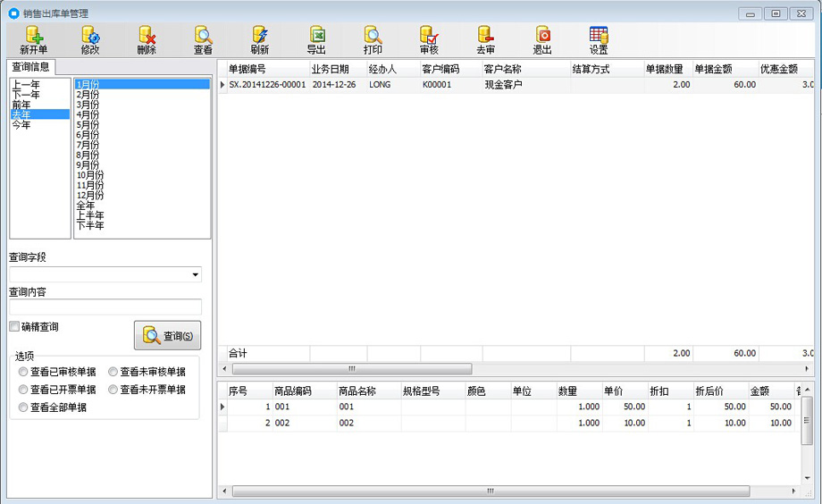Expand the 查询字段 dropdown
Screen dimensions: 822x504
195,274
